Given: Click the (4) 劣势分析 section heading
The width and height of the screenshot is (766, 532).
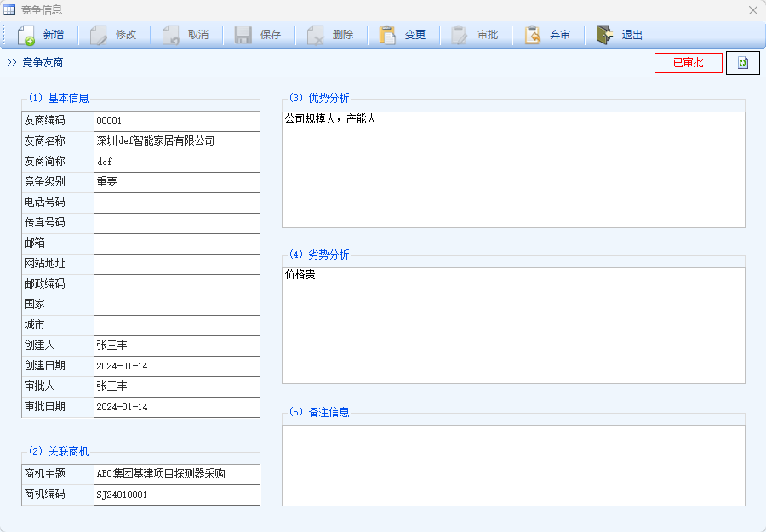Looking at the screenshot, I should (x=318, y=255).
